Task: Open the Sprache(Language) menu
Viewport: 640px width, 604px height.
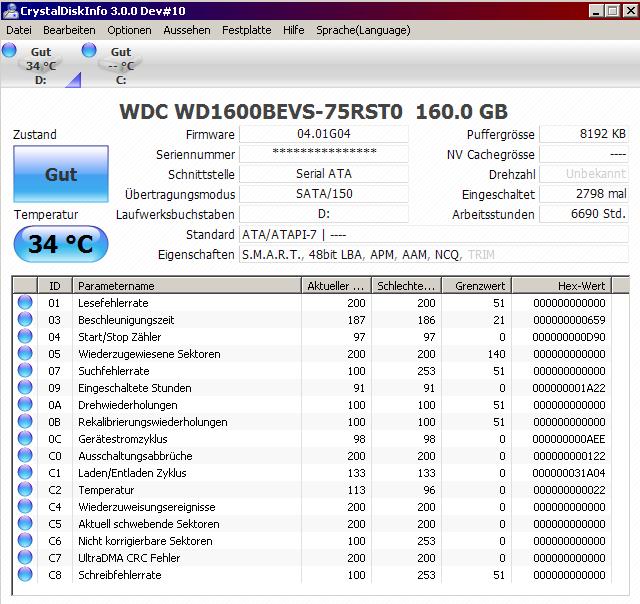Action: (x=363, y=30)
